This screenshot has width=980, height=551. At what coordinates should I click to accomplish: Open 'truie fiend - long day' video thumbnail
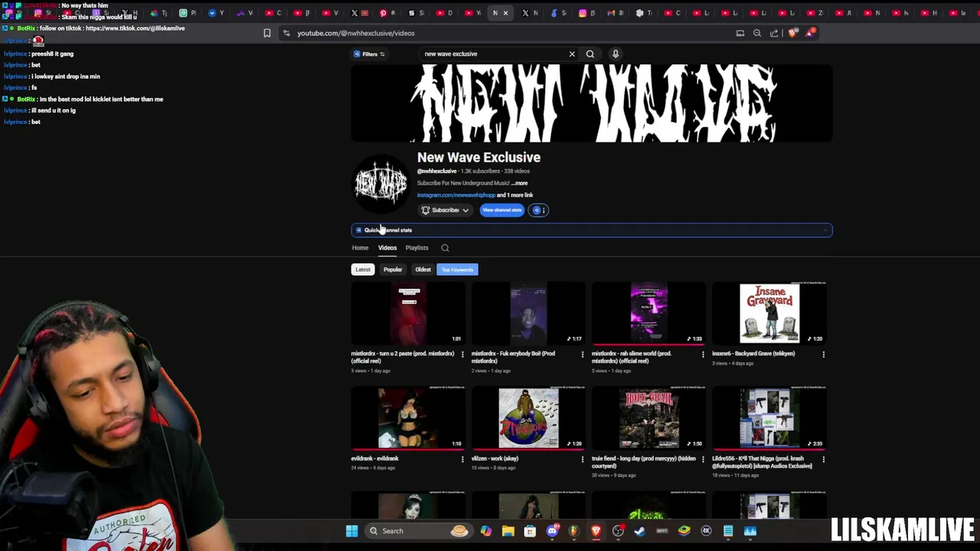(x=649, y=418)
